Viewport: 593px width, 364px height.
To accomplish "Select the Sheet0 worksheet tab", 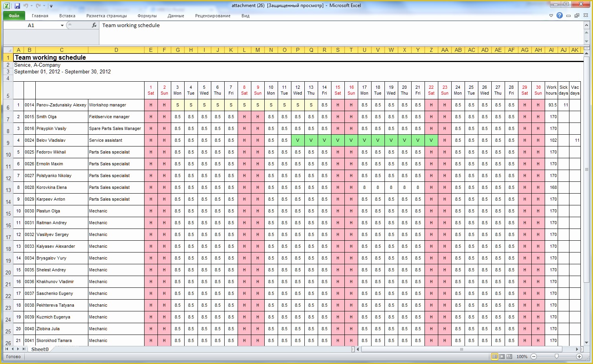I will coord(40,349).
